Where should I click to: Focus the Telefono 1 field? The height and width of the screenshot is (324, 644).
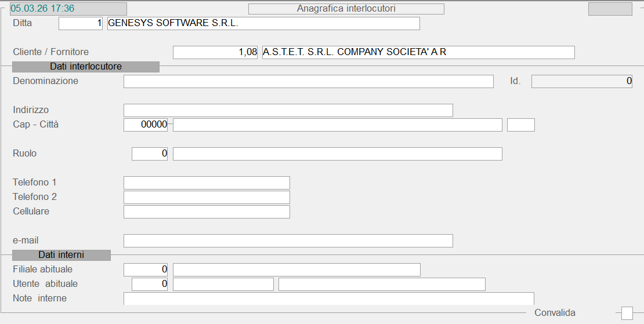pos(207,183)
